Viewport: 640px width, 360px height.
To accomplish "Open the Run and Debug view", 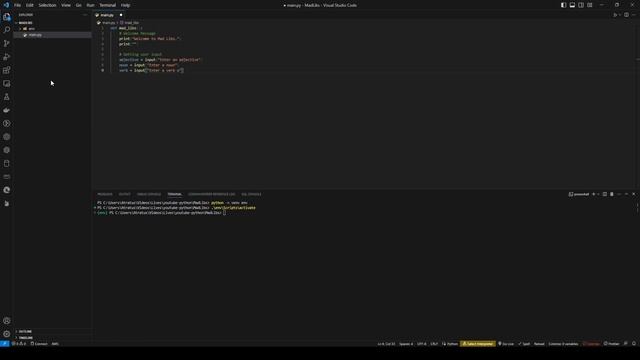I will coord(7,57).
